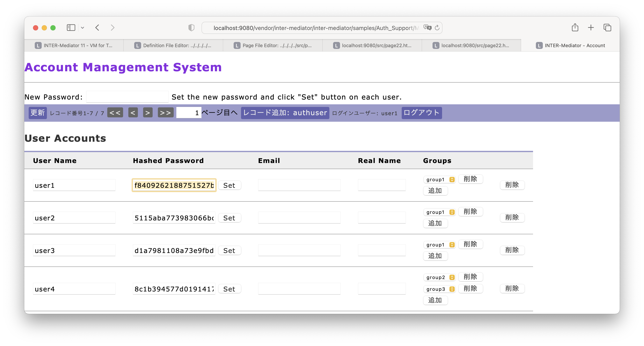Switch to first localhost:9080/src/page22 tab

[372, 45]
